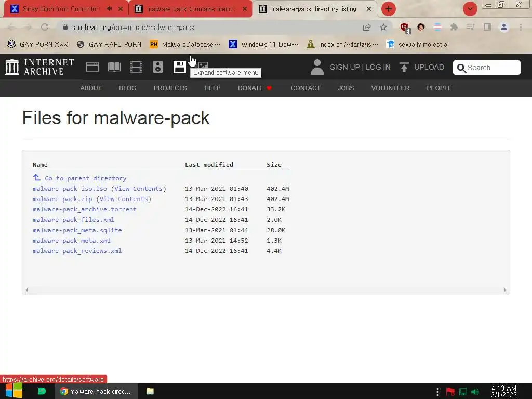The height and width of the screenshot is (399, 532).
Task: Open the Windows Start button
Action: (x=14, y=391)
